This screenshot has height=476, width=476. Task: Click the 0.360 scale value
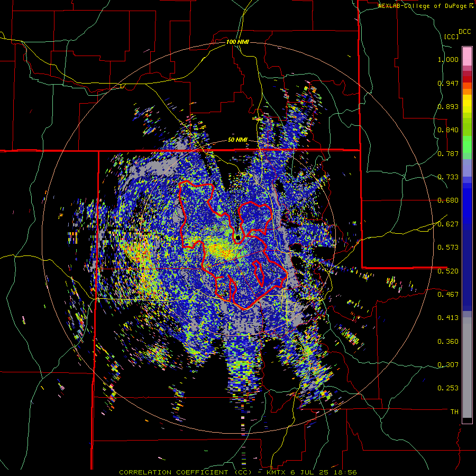[448, 342]
